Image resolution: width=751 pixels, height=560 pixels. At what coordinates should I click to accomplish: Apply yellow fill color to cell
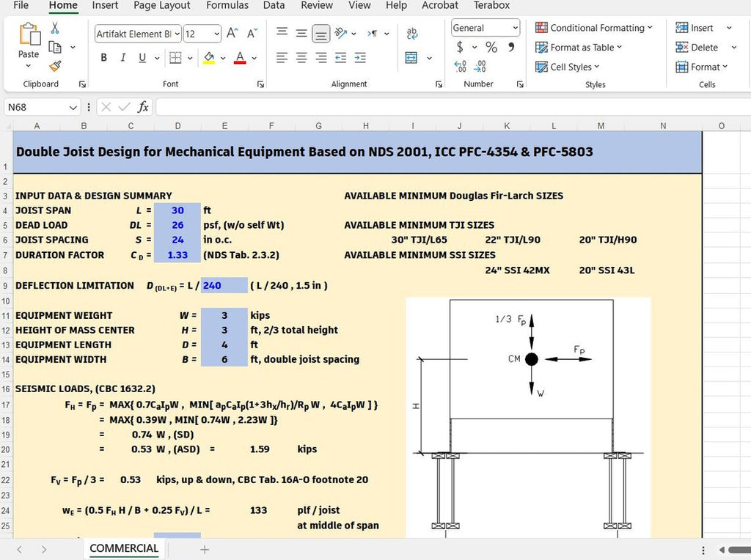point(209,58)
